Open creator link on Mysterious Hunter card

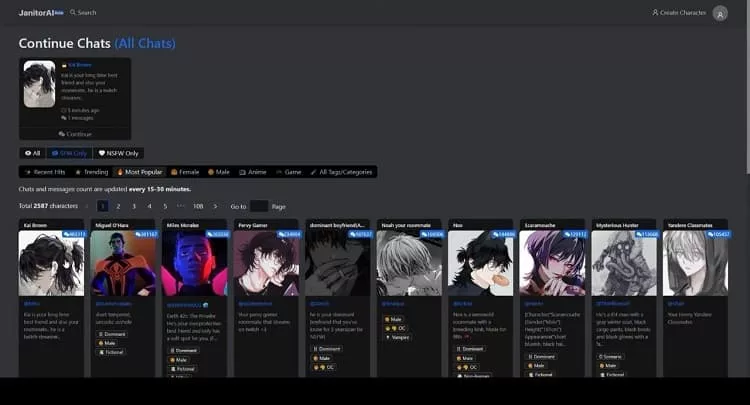pos(613,304)
